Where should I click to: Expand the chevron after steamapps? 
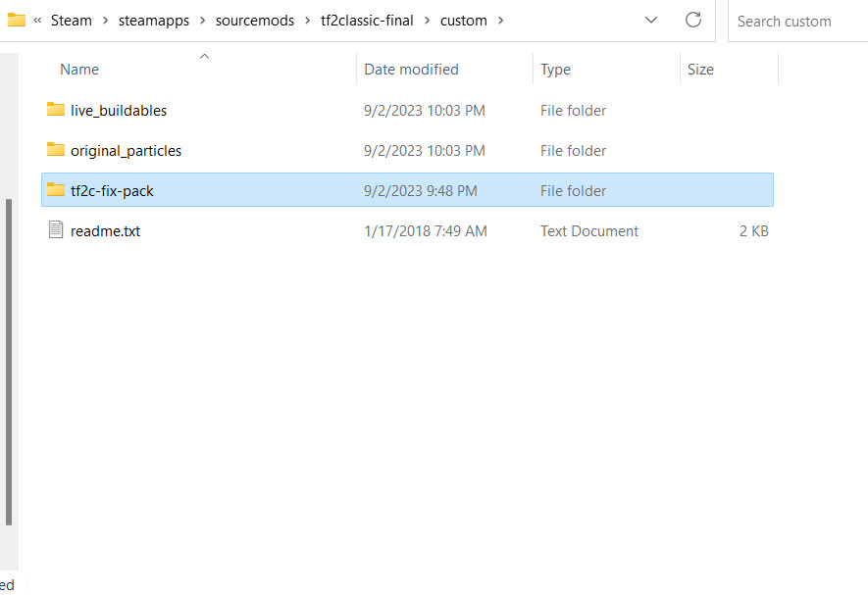(x=203, y=21)
